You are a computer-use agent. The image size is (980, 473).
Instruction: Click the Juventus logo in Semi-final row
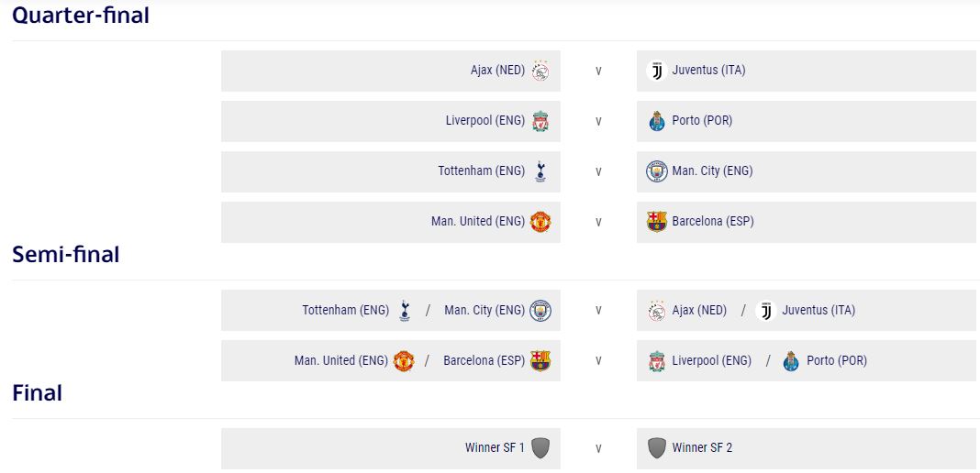coord(766,311)
